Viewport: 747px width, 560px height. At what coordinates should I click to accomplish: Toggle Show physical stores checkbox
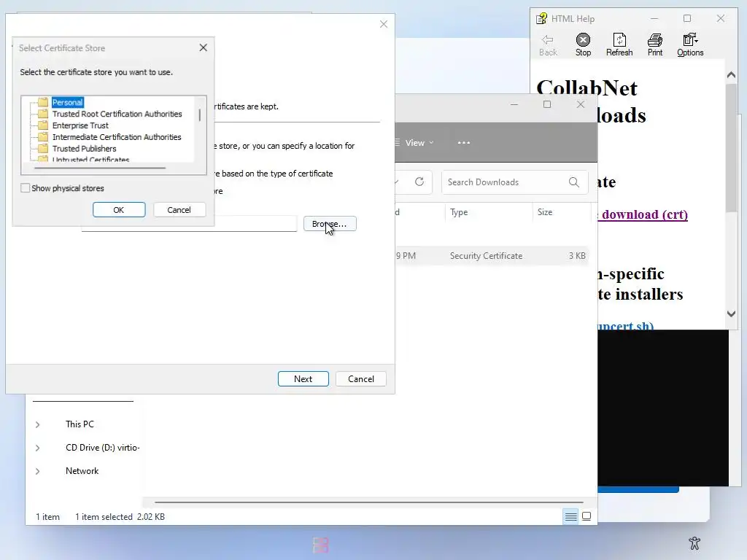pos(26,188)
